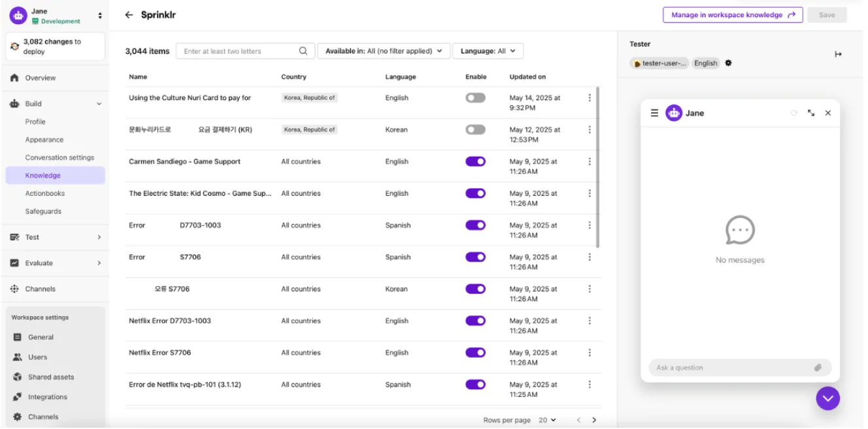Select the Knowledge menu item
Viewport: 868px width, 429px height.
coord(55,175)
